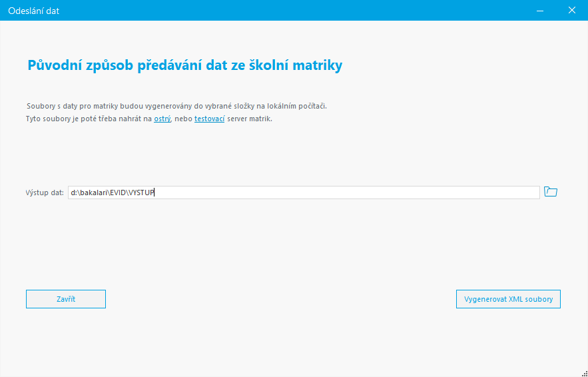Screen dimensions: 588x377
Task: Focus the Výstup dat path input field
Action: click(304, 192)
